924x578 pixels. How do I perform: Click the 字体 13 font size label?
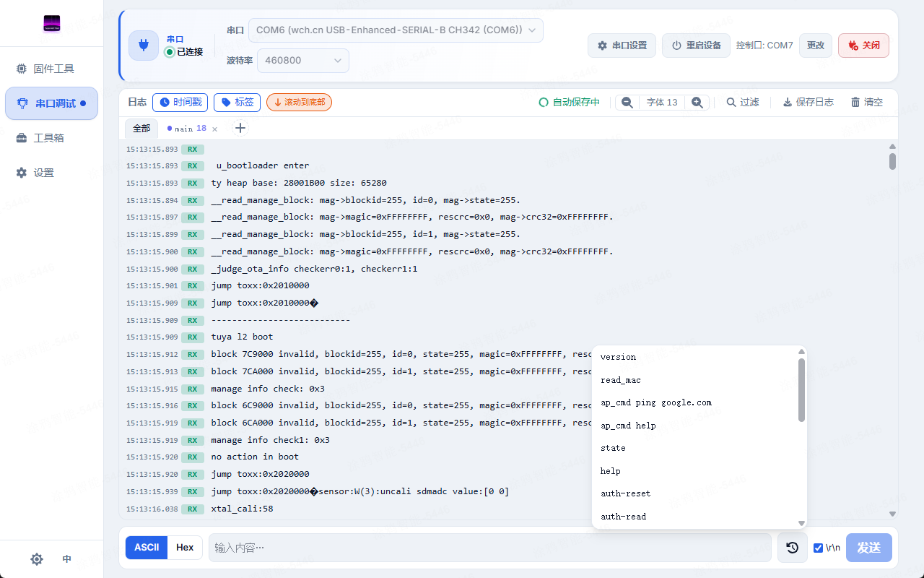pos(662,103)
